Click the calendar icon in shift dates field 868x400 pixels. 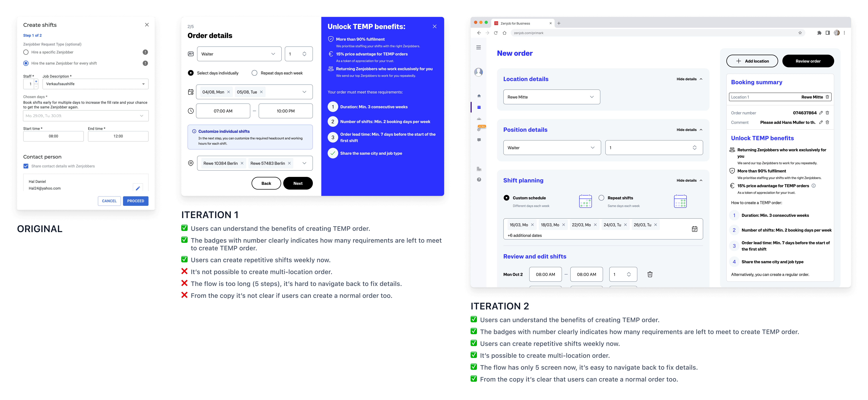(x=695, y=229)
